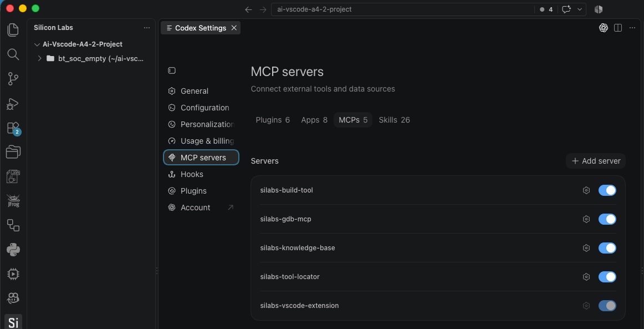Open the folders project manager icon
Image resolution: width=644 pixels, height=329 pixels.
pyautogui.click(x=13, y=152)
